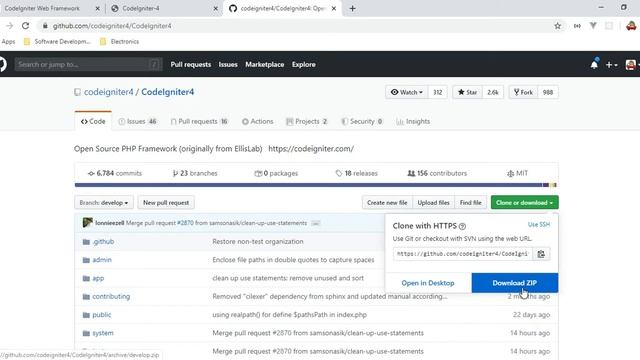This screenshot has height=360, width=640.
Task: Click the browser profile icon
Action: click(x=631, y=26)
